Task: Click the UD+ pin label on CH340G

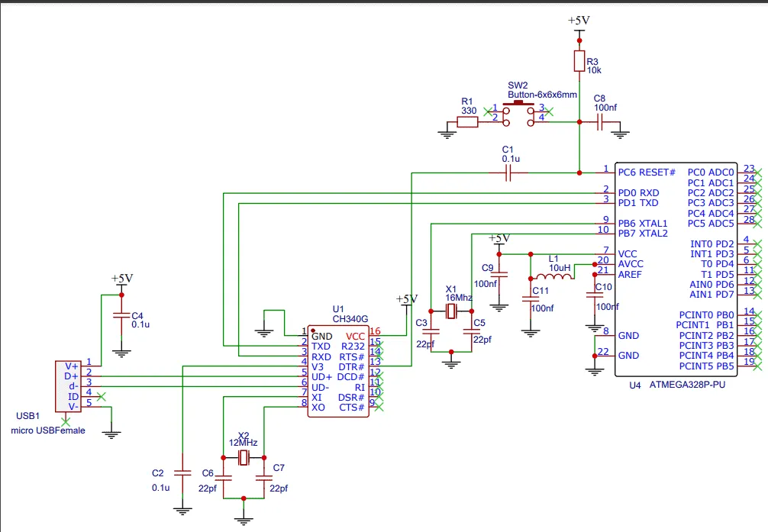Action: coord(322,377)
